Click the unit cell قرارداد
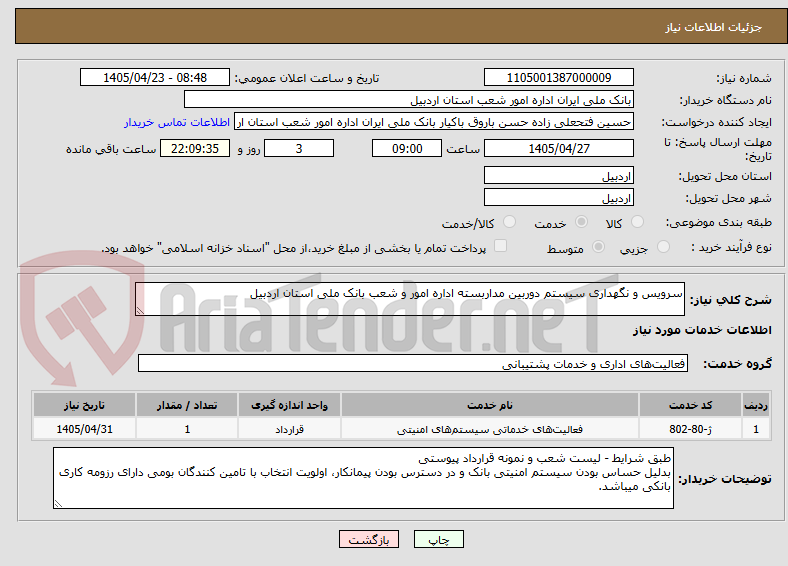 (x=289, y=429)
